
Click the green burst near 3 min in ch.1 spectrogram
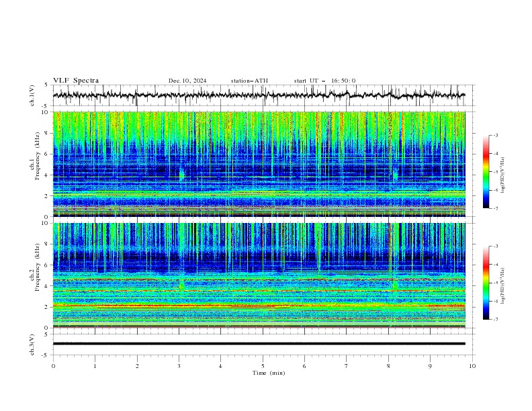181,175
